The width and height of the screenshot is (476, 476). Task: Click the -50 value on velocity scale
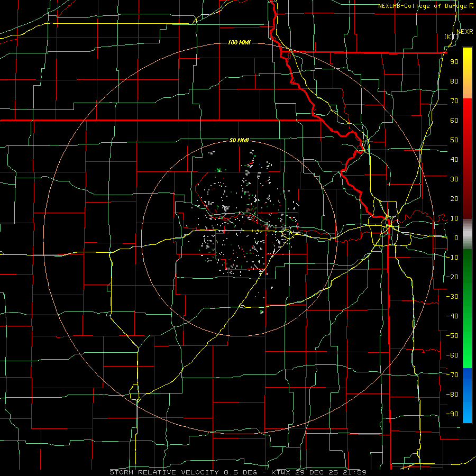(x=452, y=336)
